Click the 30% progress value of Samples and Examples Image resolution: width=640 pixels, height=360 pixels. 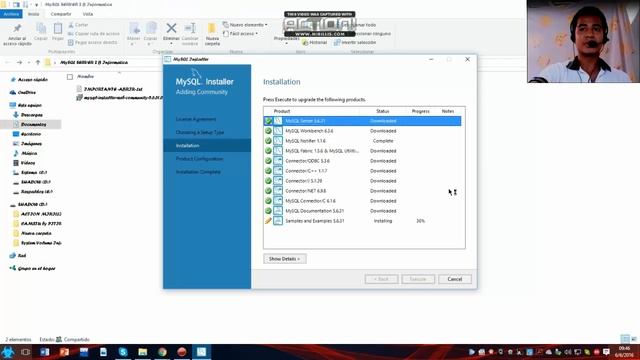click(x=420, y=221)
